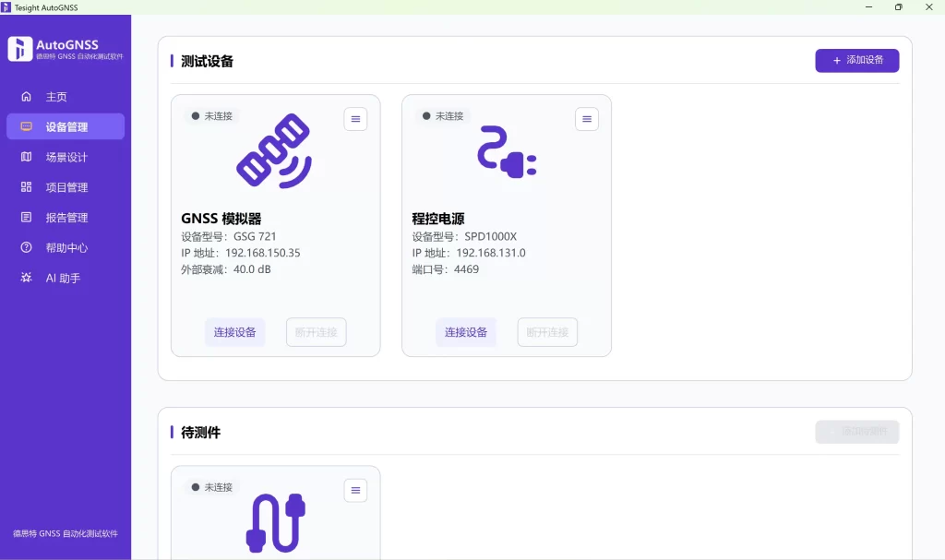
Task: Click the 待测件 cable connector icon
Action: coord(275,522)
